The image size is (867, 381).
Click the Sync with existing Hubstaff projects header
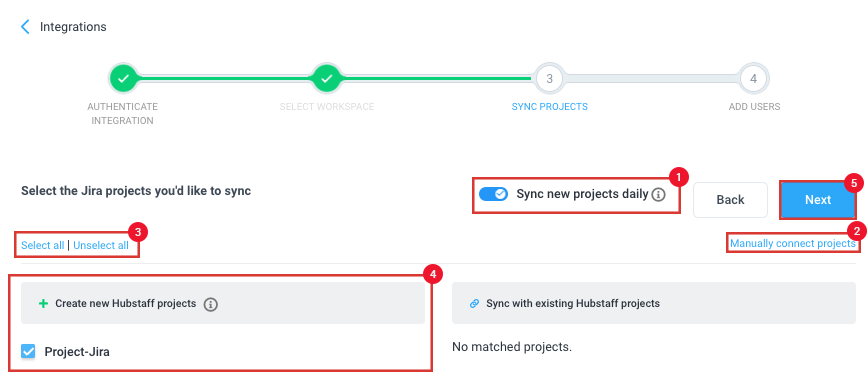tap(654, 303)
